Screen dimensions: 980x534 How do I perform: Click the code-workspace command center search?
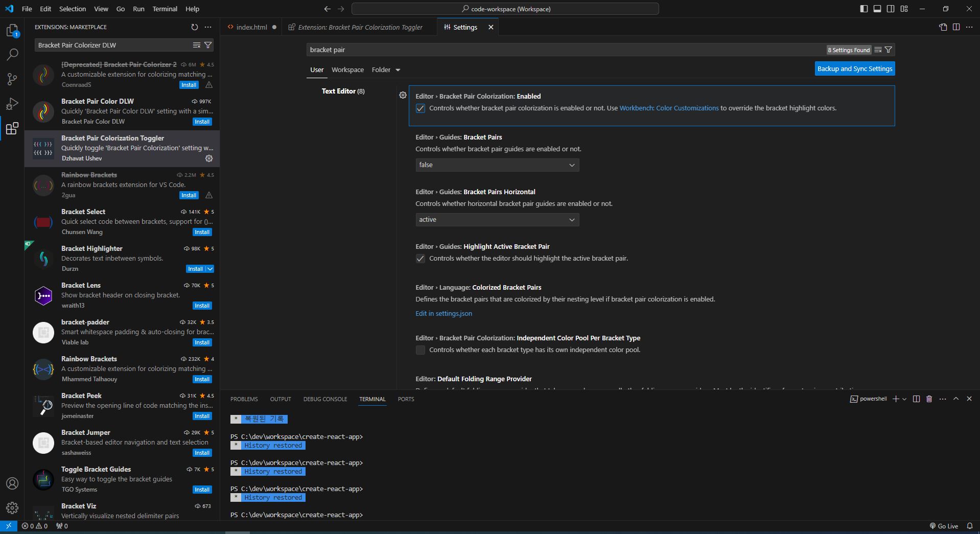coord(505,9)
